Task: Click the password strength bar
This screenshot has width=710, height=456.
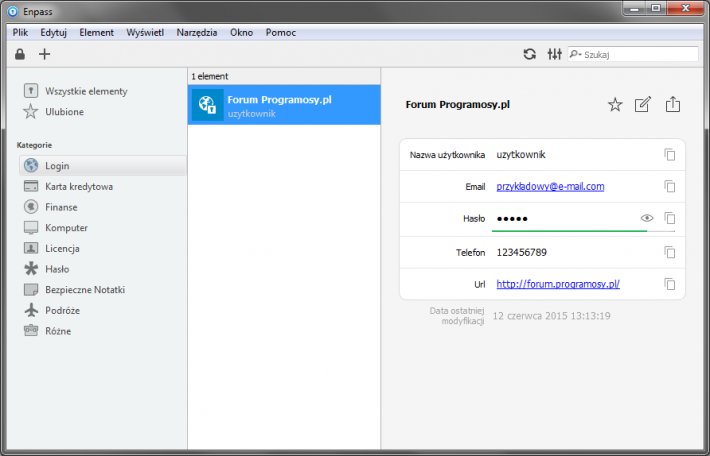Action: pyautogui.click(x=583, y=231)
